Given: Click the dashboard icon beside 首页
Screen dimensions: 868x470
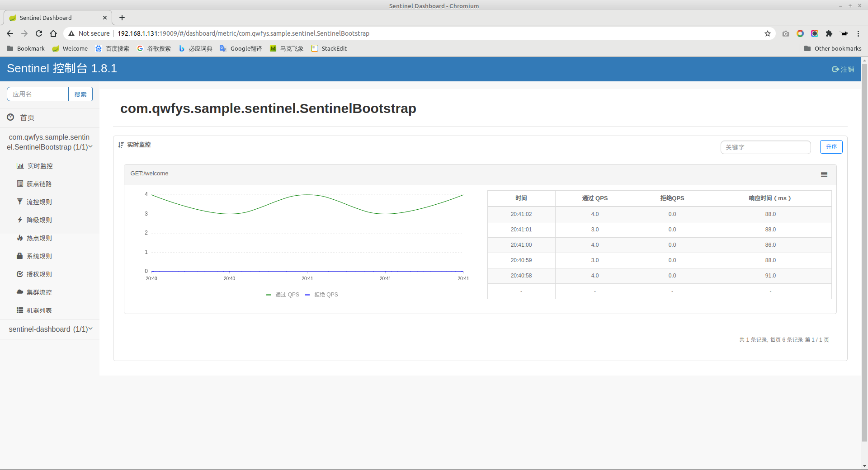Looking at the screenshot, I should tap(10, 117).
